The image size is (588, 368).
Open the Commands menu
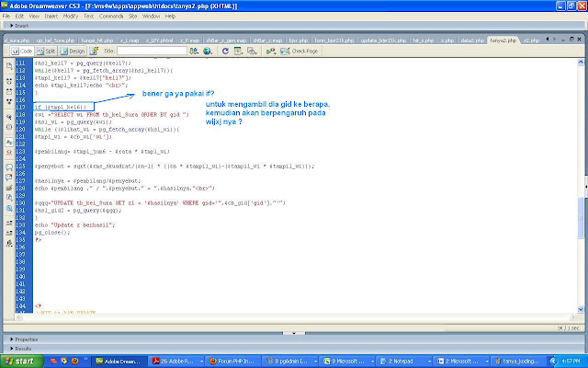click(x=111, y=17)
